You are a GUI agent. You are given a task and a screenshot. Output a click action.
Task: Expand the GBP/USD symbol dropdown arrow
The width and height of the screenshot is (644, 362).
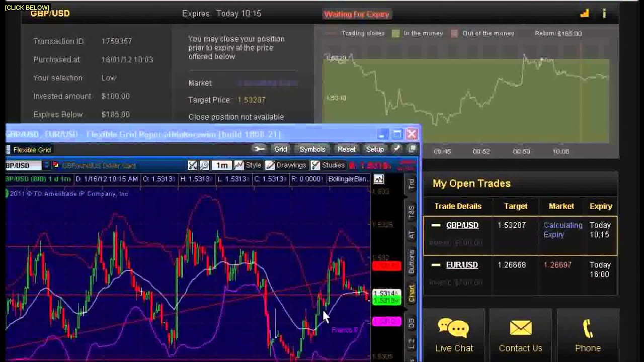click(46, 165)
